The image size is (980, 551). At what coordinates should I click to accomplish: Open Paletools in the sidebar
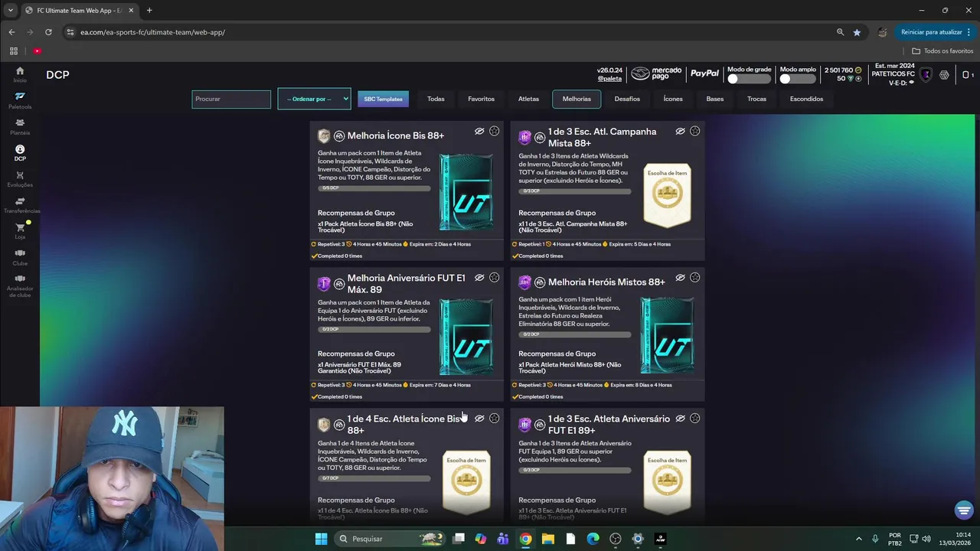coord(20,99)
